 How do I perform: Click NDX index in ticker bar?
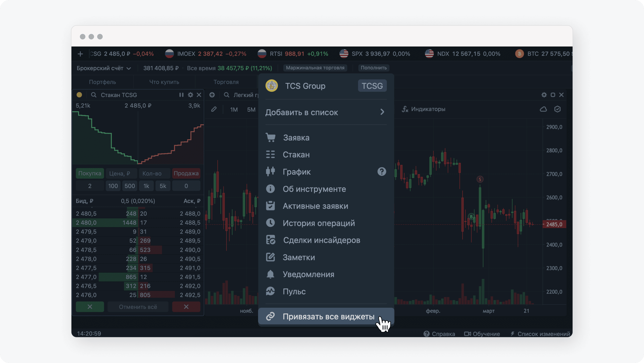(462, 54)
